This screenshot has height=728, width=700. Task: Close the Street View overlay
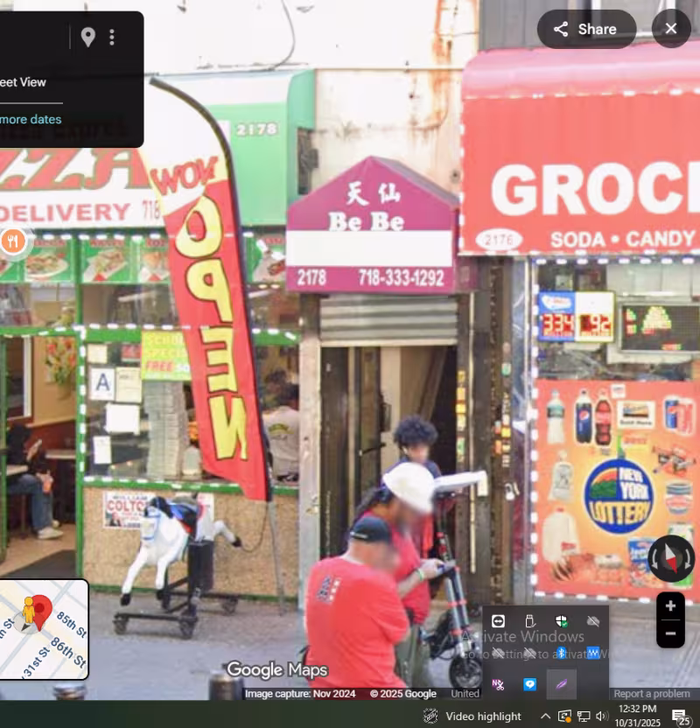pos(671,28)
